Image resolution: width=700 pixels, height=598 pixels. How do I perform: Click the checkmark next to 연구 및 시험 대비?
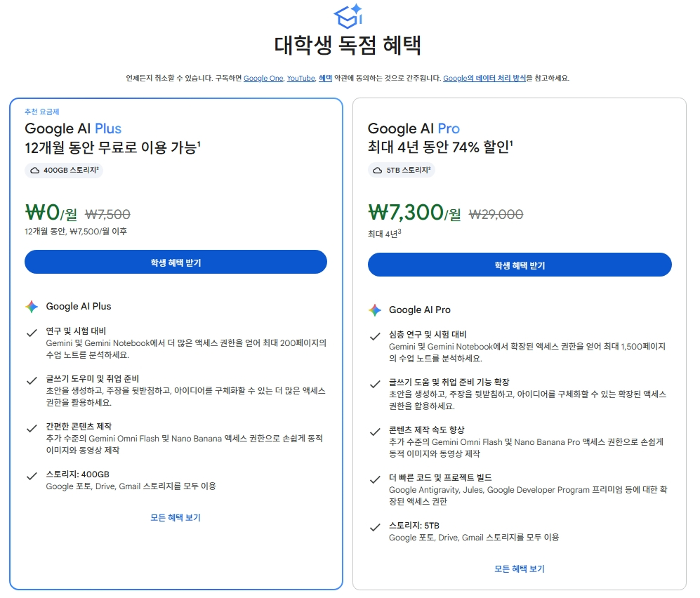(32, 333)
